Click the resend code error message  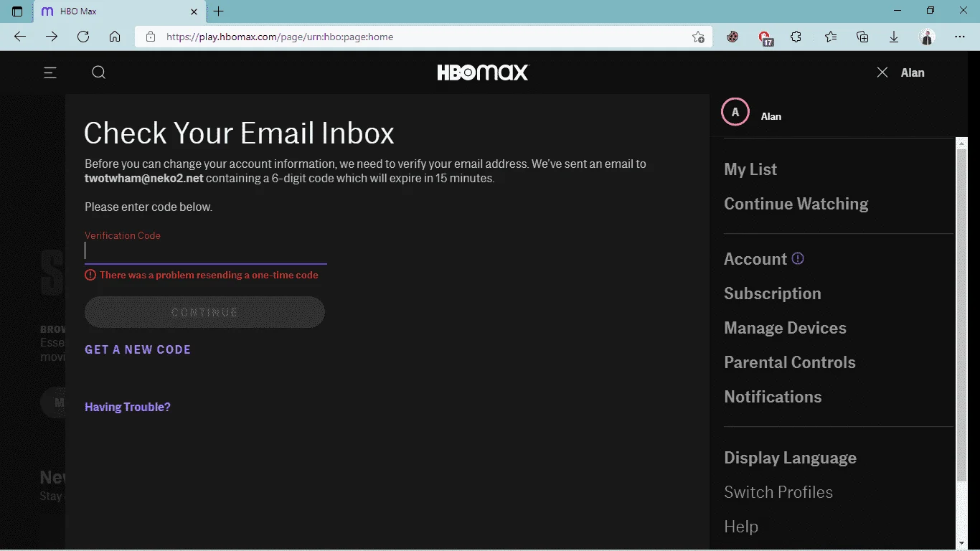(x=209, y=275)
